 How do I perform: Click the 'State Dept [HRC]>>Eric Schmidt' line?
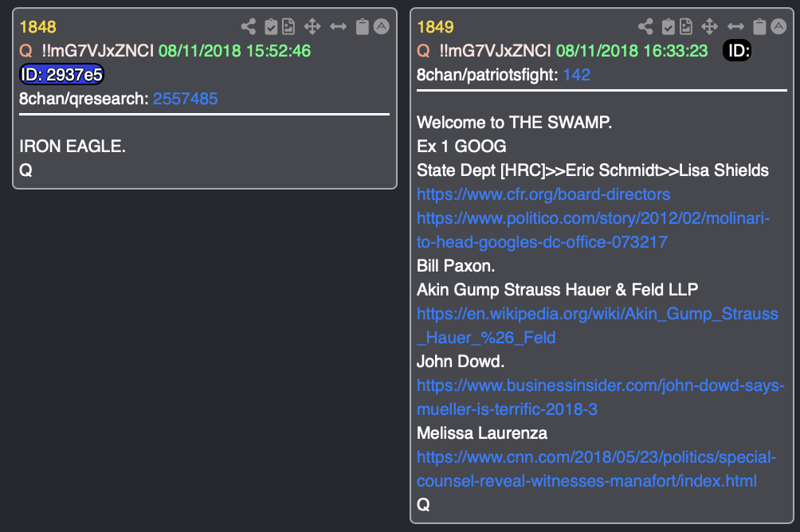tap(593, 170)
